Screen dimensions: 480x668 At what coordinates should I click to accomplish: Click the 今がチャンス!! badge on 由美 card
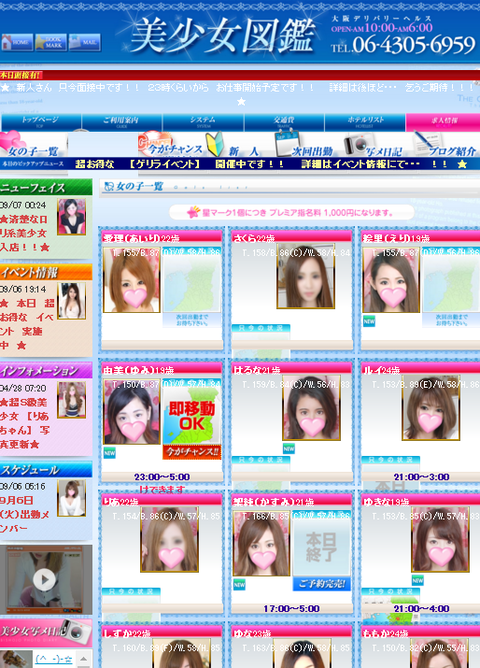click(x=192, y=452)
